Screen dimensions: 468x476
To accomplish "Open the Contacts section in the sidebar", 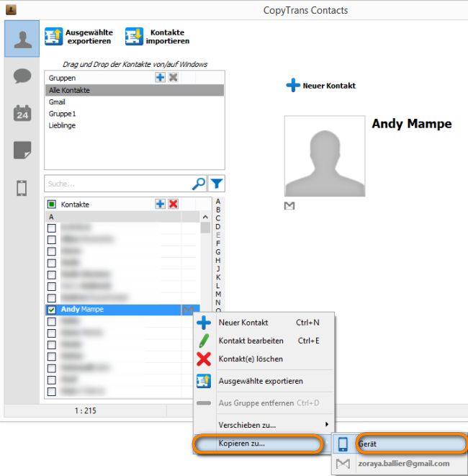I will tap(22, 39).
